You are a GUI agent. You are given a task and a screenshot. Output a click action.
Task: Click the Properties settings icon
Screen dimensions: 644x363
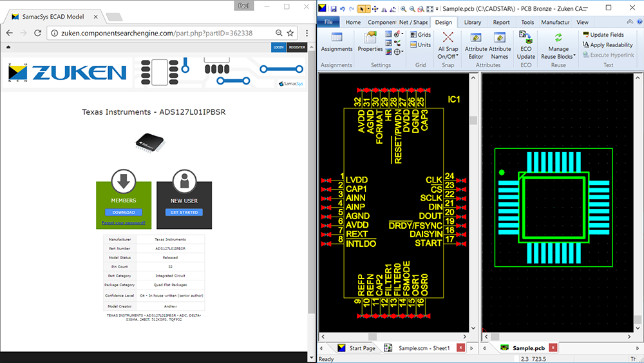click(370, 42)
